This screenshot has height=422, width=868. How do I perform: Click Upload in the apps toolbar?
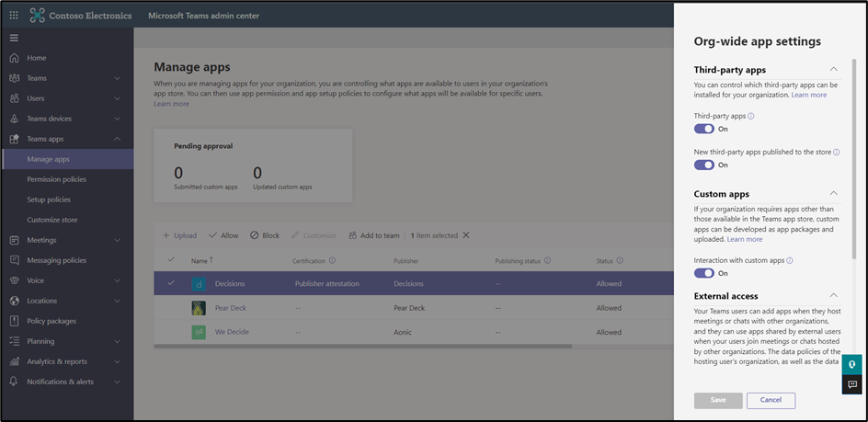179,235
